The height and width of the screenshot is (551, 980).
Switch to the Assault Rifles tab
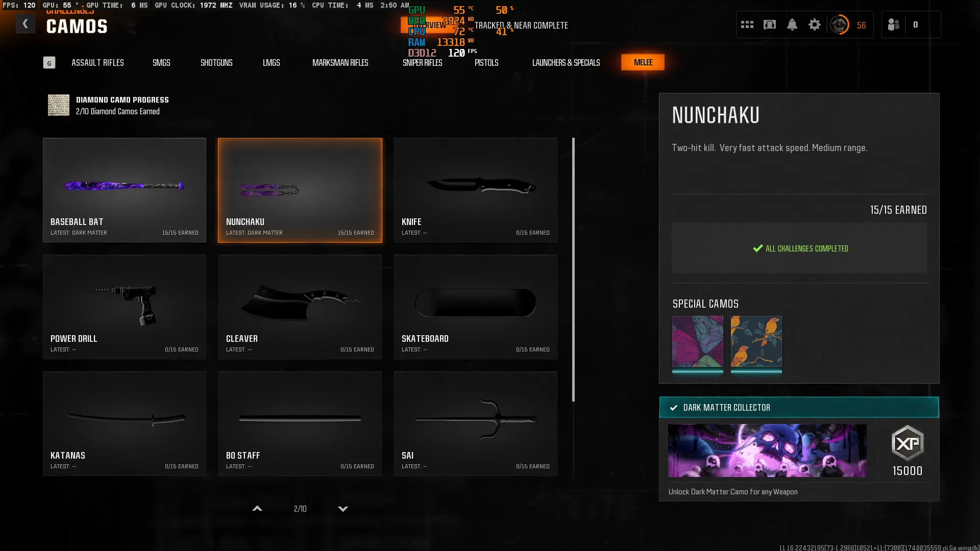(x=97, y=63)
